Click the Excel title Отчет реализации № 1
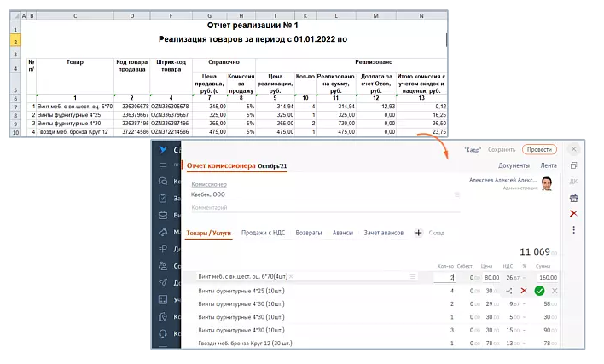This screenshot has width=604, height=364. point(253,26)
